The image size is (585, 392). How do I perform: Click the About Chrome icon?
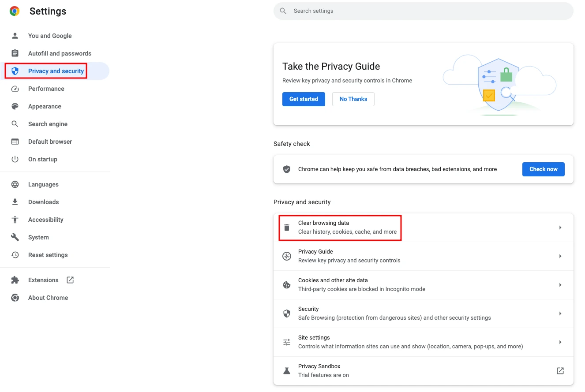(15, 298)
